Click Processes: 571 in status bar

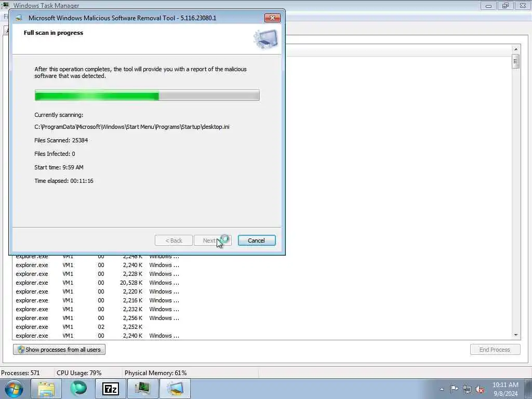(20, 373)
